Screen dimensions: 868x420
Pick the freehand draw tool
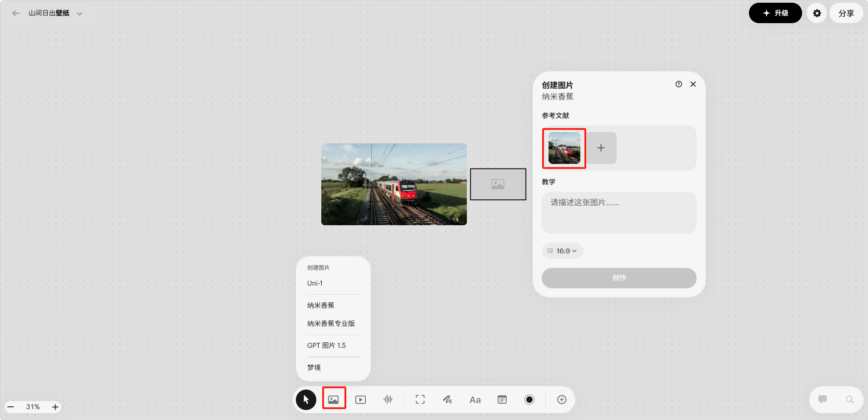tap(447, 400)
